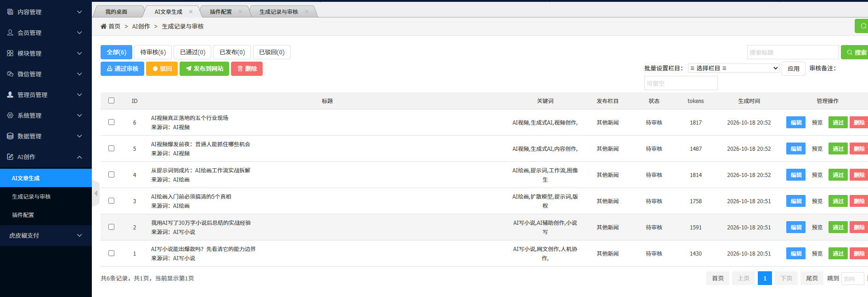Check the row with ID 2

(x=111, y=227)
